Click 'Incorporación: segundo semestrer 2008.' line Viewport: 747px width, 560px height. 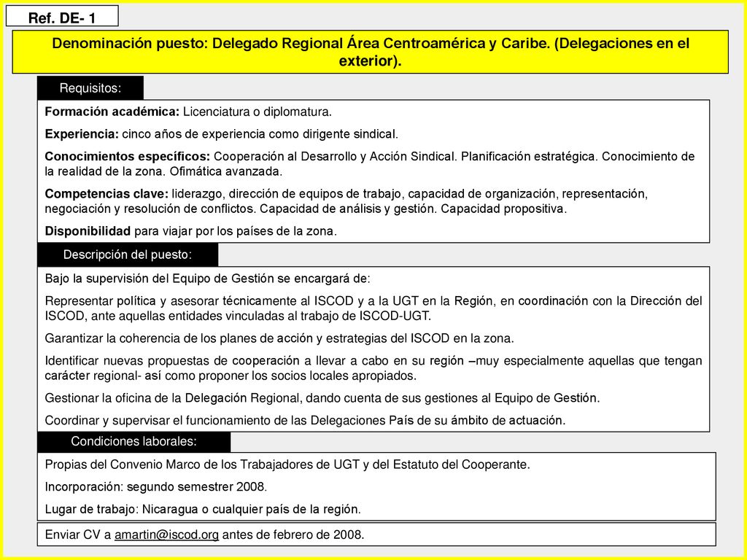pyautogui.click(x=156, y=486)
